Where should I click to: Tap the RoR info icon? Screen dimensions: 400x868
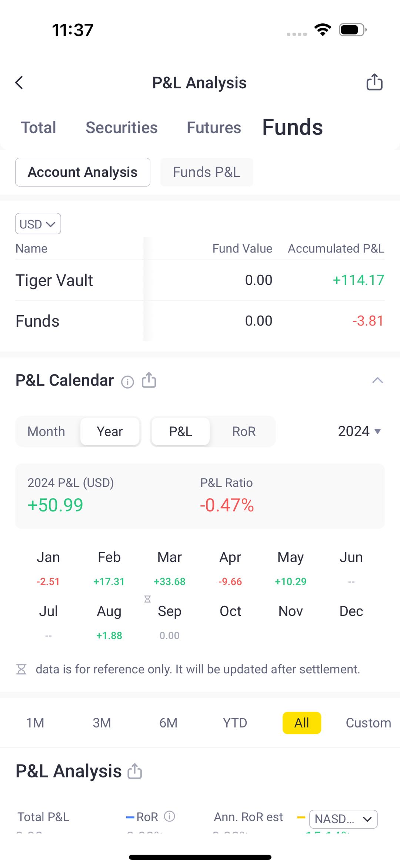(x=170, y=816)
